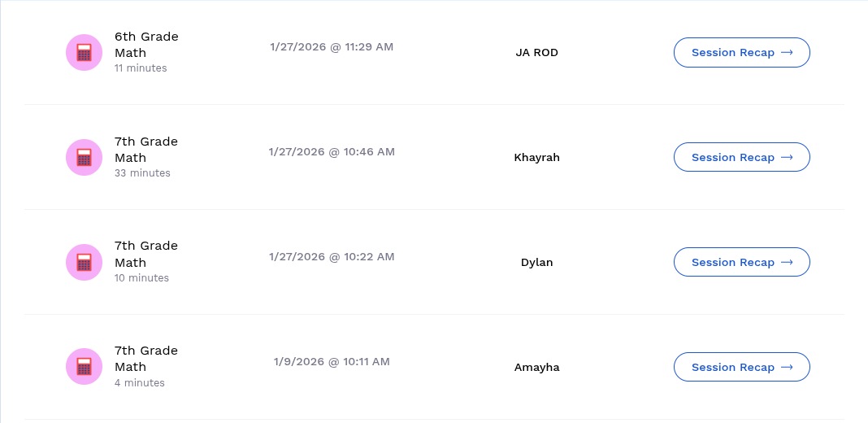Select the student name Khayrah

pos(536,158)
